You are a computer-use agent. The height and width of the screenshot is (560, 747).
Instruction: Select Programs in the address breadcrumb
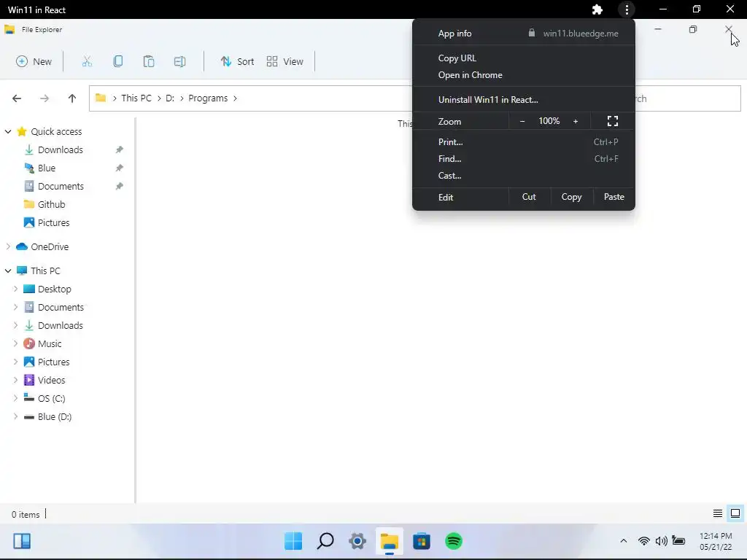(208, 98)
